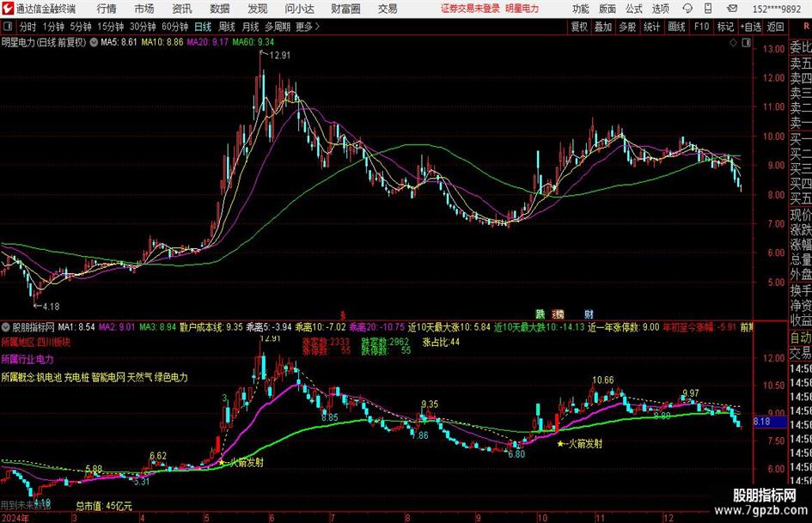812x523 pixels.
Task: Click the 画线 drawing button
Action: pos(676,27)
